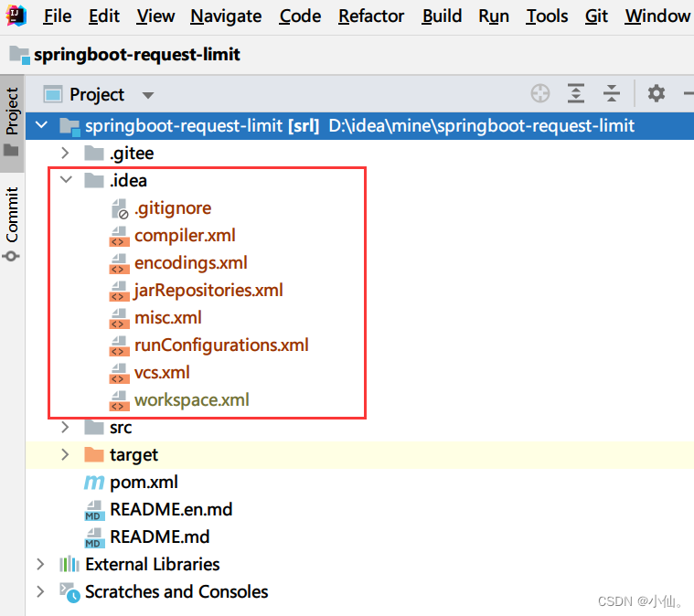Click the .gitignore file icon

click(x=120, y=208)
